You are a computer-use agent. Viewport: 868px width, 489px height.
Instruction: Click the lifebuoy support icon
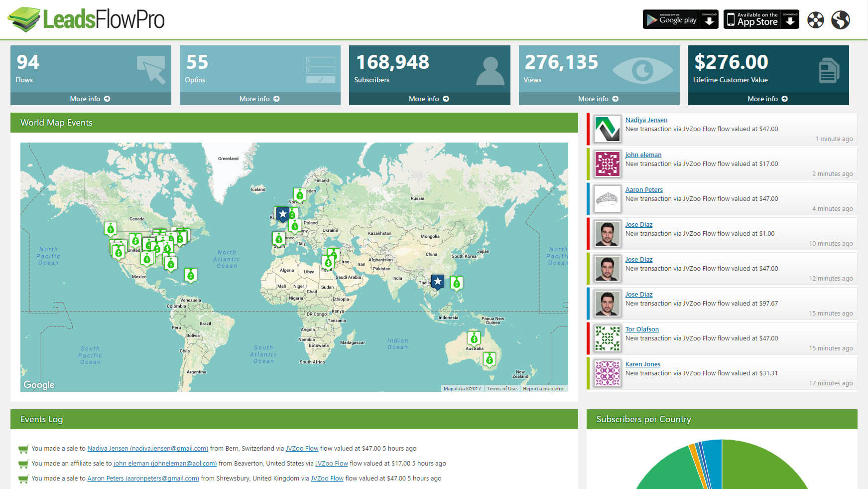tap(816, 20)
